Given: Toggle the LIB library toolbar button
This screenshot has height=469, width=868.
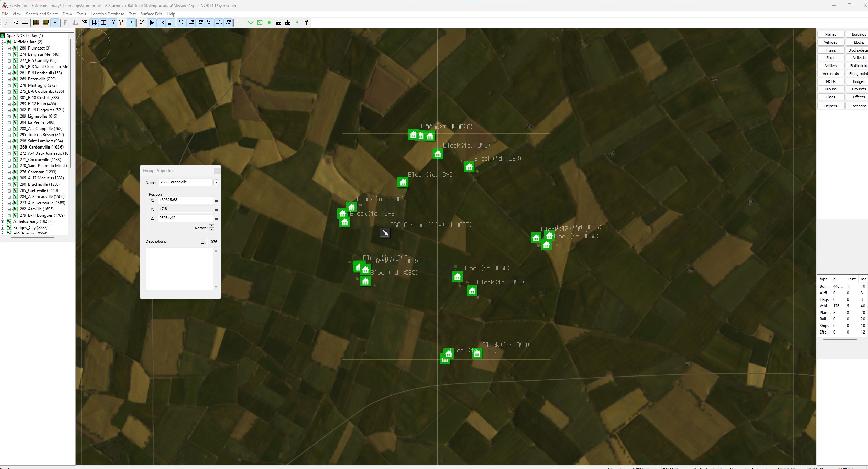Looking at the screenshot, I should pyautogui.click(x=161, y=23).
